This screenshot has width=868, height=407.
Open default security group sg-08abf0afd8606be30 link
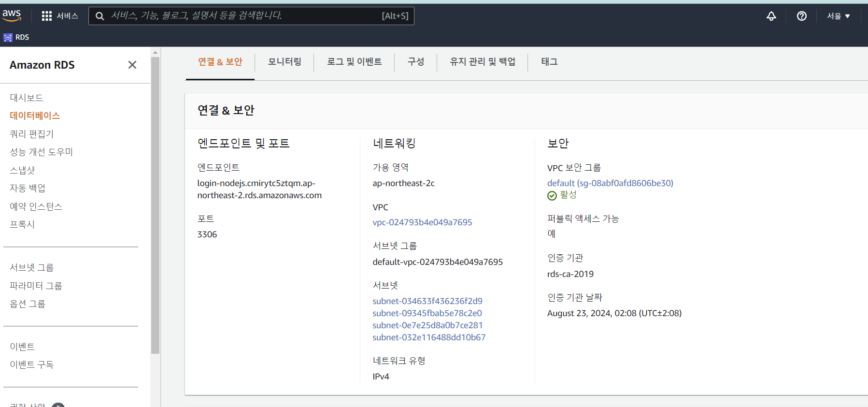point(610,183)
